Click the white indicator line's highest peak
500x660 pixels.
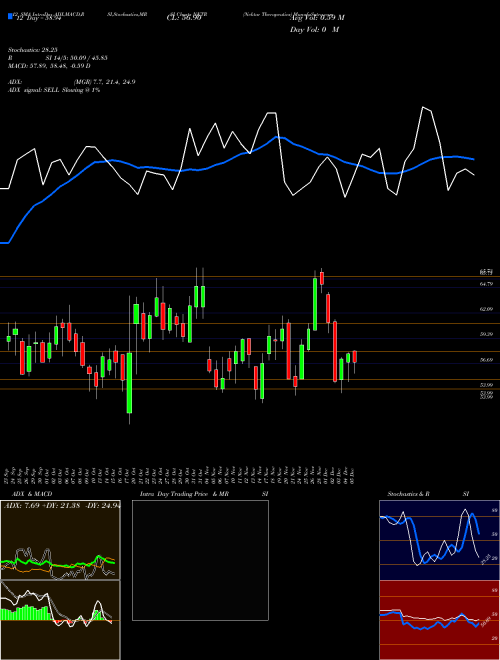pyautogui.click(x=423, y=107)
